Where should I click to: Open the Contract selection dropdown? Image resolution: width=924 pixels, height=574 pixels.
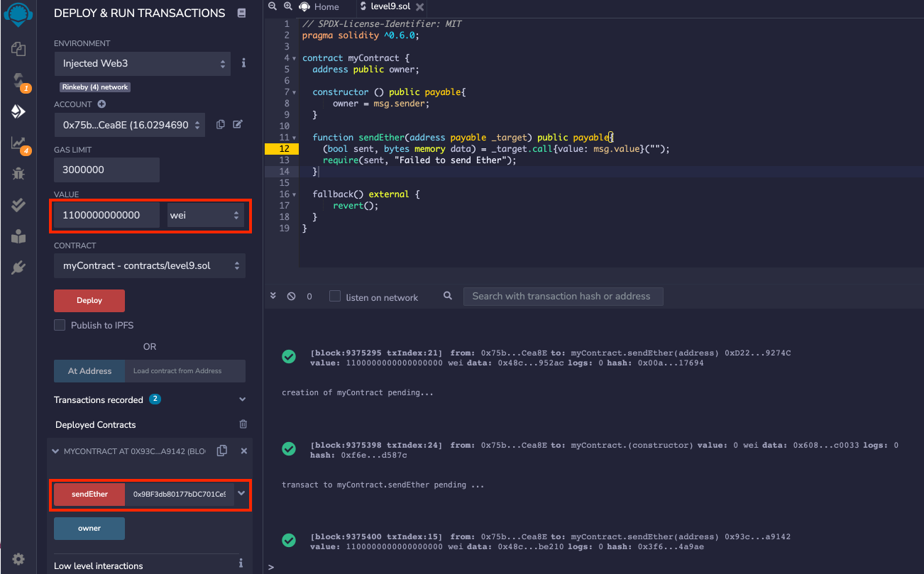150,265
